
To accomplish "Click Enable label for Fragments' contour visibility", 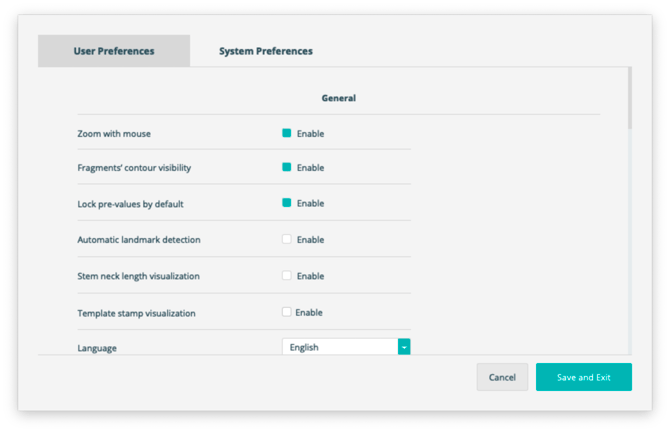I will [310, 168].
